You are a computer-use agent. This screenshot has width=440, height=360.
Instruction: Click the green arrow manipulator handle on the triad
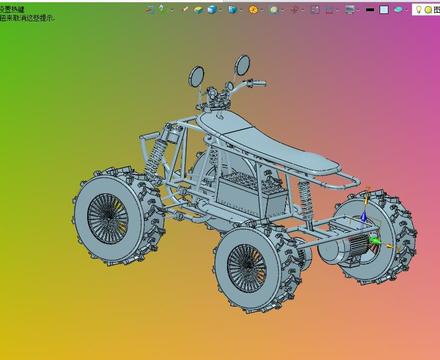374,240
